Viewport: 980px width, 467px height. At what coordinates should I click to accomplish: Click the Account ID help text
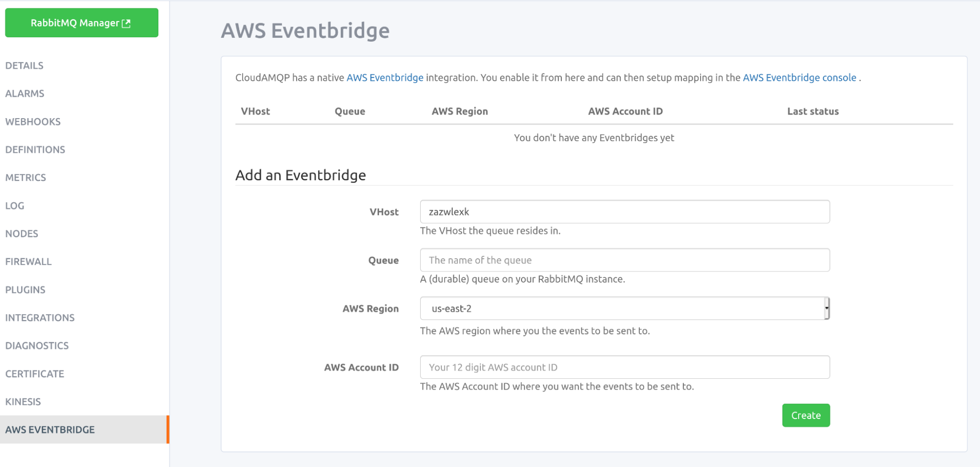tap(557, 387)
